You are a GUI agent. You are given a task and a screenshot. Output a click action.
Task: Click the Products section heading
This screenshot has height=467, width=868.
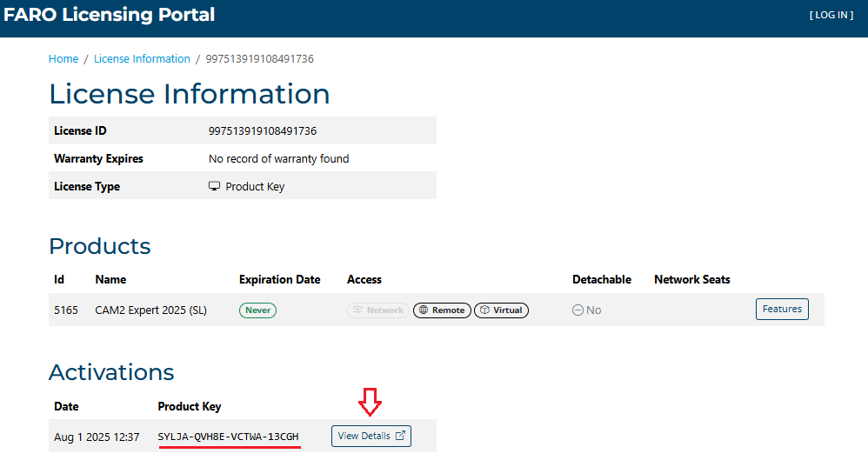point(100,245)
